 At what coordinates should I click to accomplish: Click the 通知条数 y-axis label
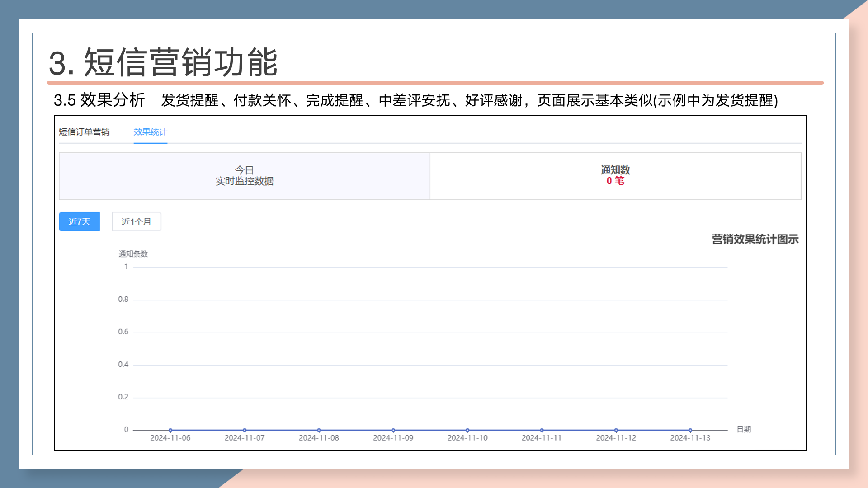(133, 254)
